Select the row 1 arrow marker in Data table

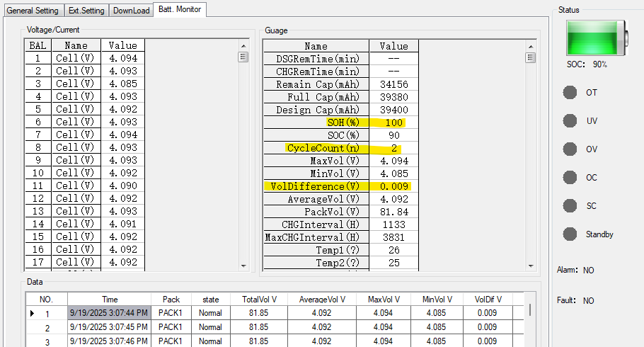(32, 313)
